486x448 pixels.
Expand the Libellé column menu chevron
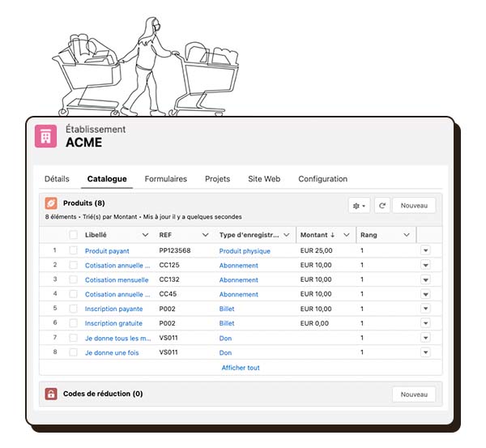(145, 235)
